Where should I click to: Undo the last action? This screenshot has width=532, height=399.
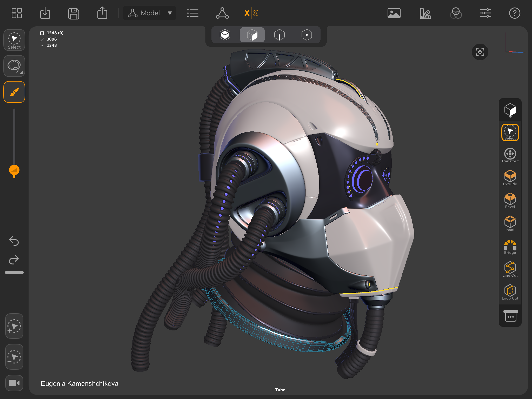14,241
